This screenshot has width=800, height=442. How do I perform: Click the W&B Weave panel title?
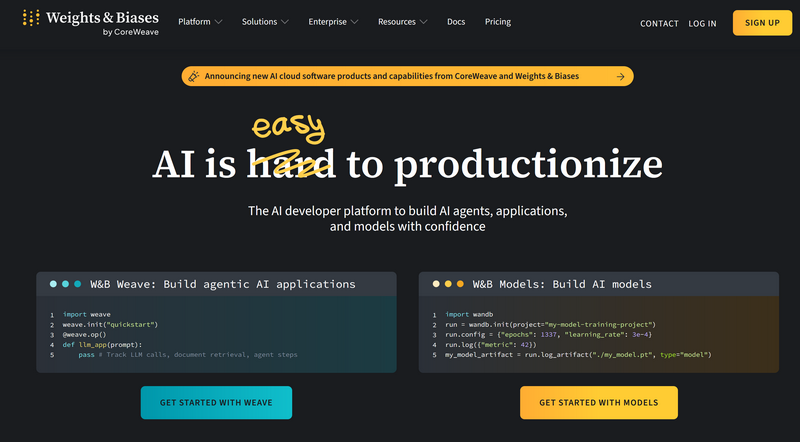pos(222,284)
